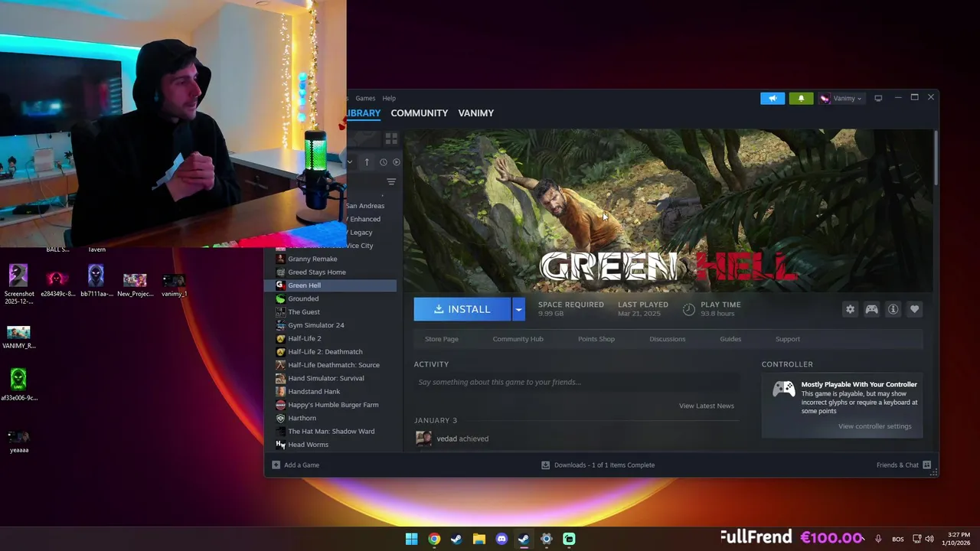Open the controller layout icon

(871, 309)
